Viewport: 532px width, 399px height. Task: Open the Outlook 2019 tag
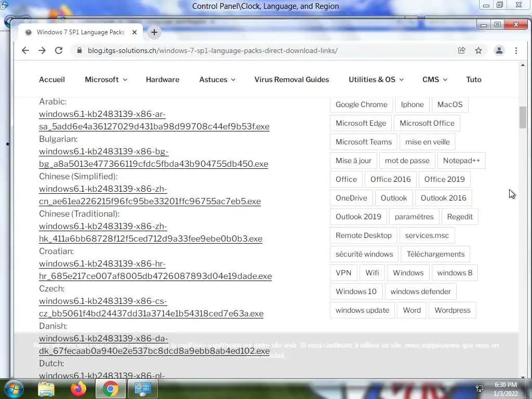tap(358, 217)
